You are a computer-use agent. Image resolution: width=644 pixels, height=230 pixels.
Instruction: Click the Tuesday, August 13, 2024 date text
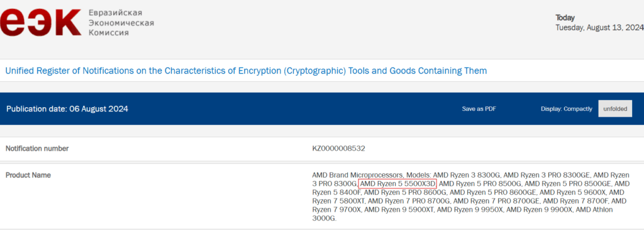[599, 28]
